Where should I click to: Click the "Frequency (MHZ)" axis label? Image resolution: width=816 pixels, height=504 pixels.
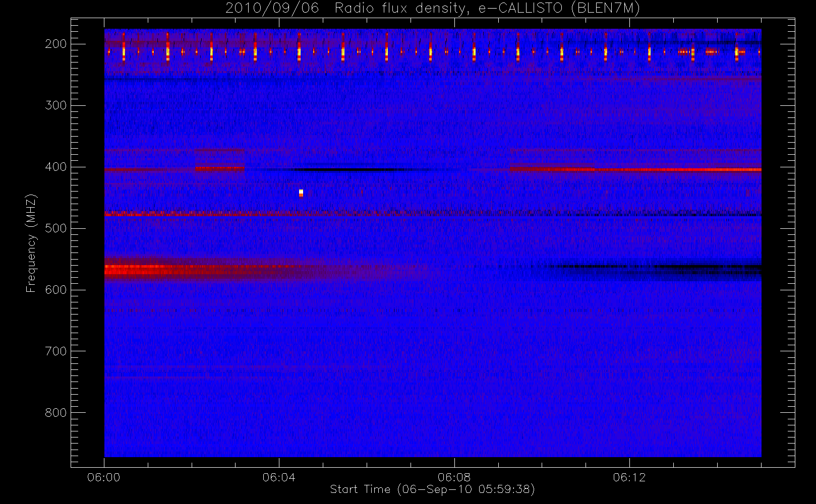[31, 243]
